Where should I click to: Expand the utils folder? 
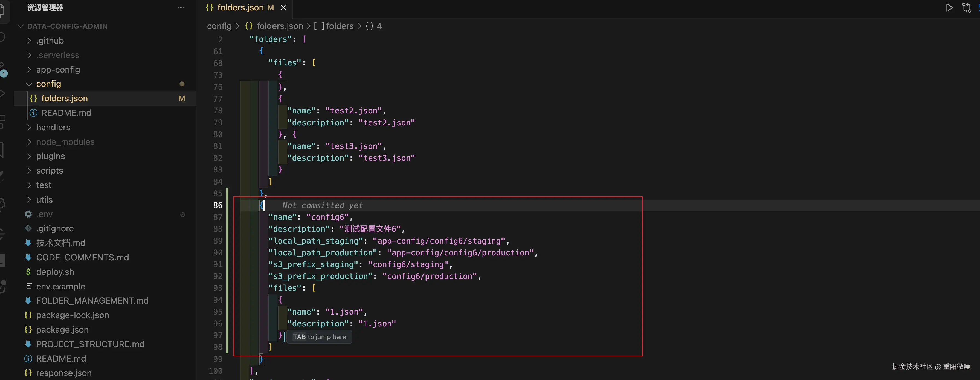pyautogui.click(x=44, y=200)
